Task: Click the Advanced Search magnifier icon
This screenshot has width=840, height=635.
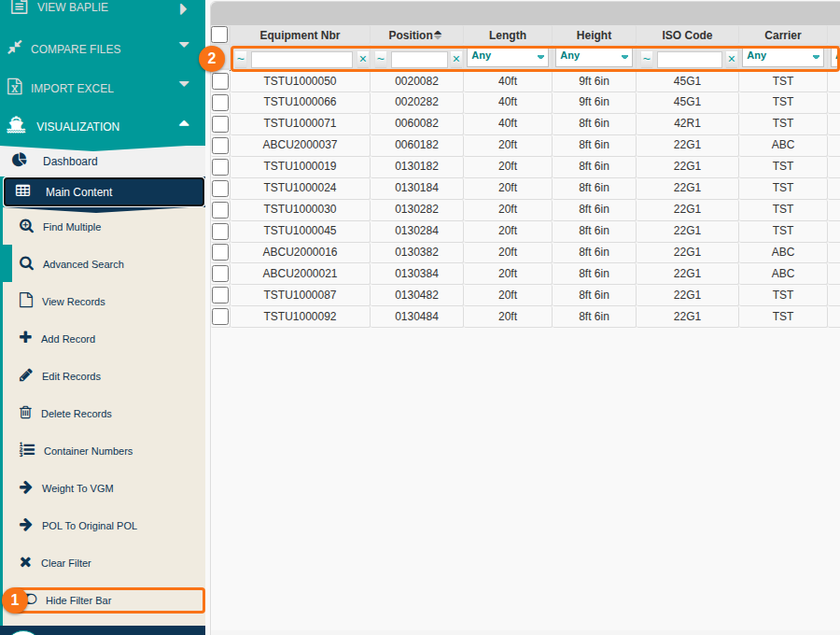Action: 26,263
